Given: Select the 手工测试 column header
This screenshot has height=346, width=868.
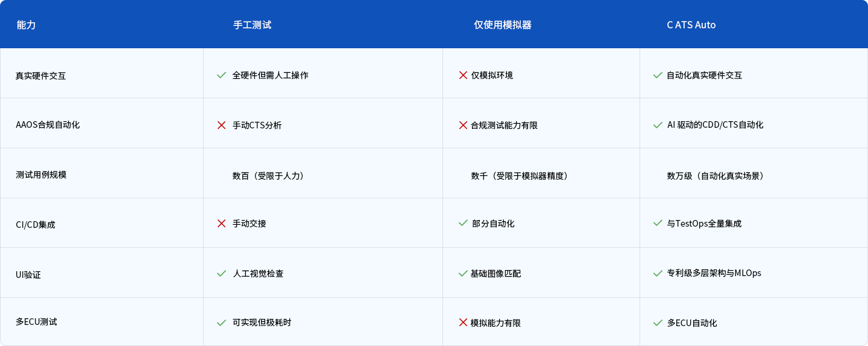Looking at the screenshot, I should (252, 25).
